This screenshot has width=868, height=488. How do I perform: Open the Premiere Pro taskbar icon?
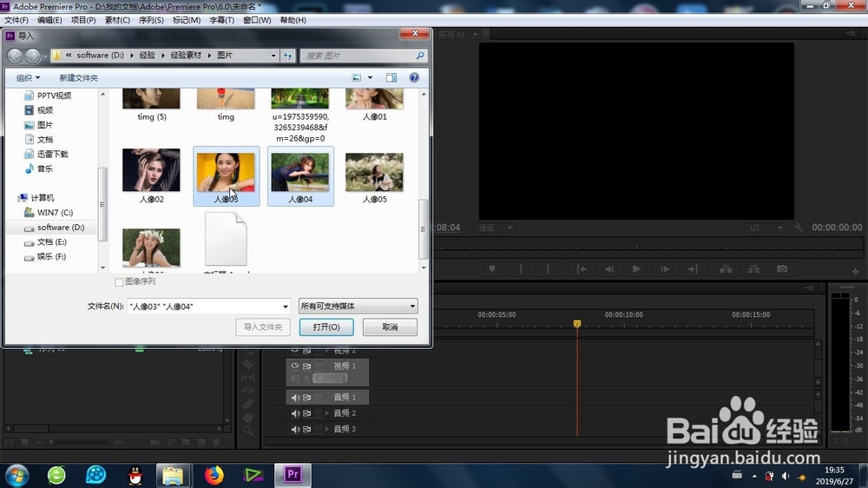[x=293, y=475]
